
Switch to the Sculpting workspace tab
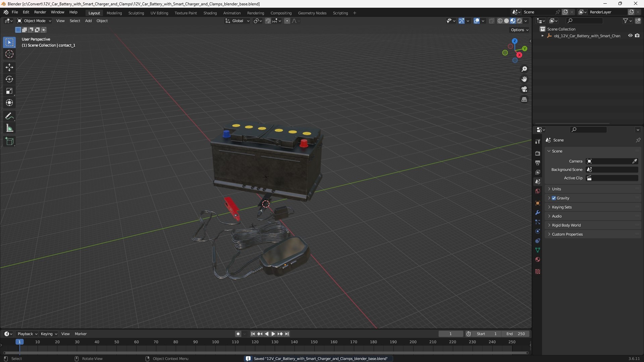pyautogui.click(x=136, y=13)
